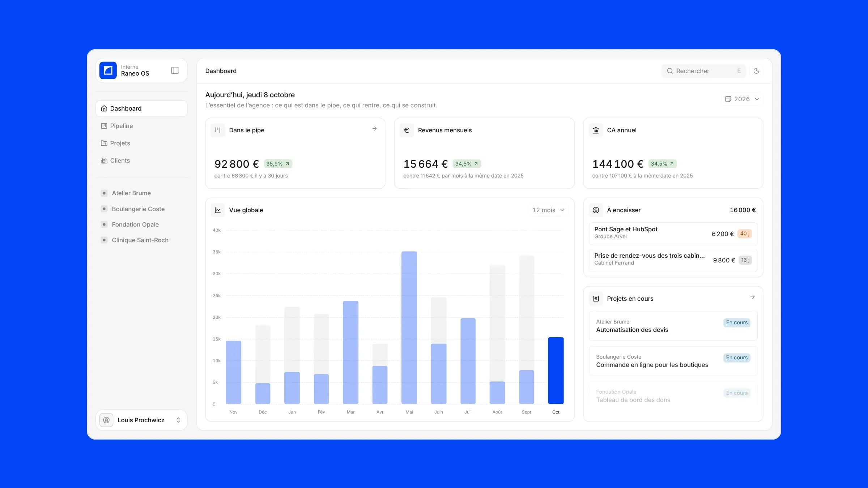Open the 2026 year dropdown
The width and height of the screenshot is (868, 488).
tap(742, 99)
